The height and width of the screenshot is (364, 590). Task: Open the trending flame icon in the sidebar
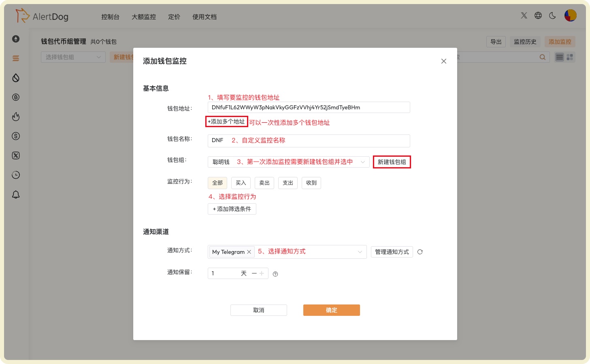15,117
